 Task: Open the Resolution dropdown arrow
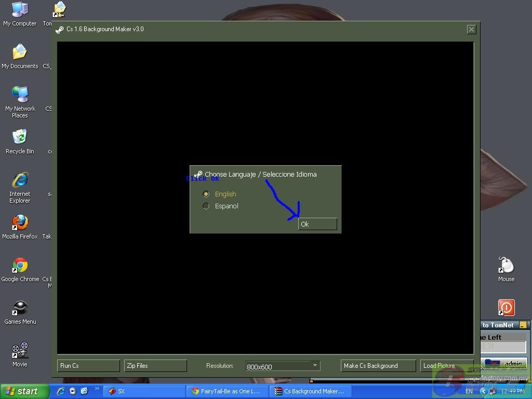coord(315,366)
